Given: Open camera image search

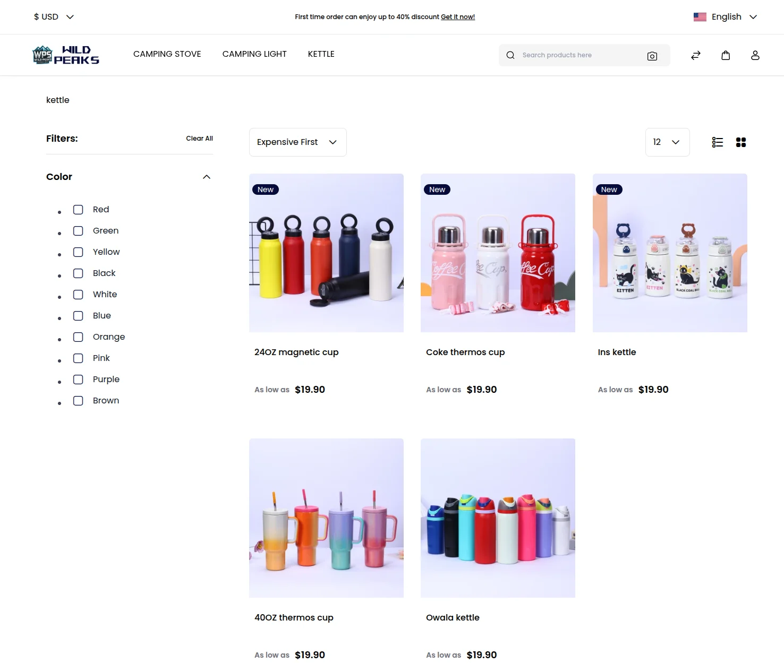Looking at the screenshot, I should tap(652, 56).
